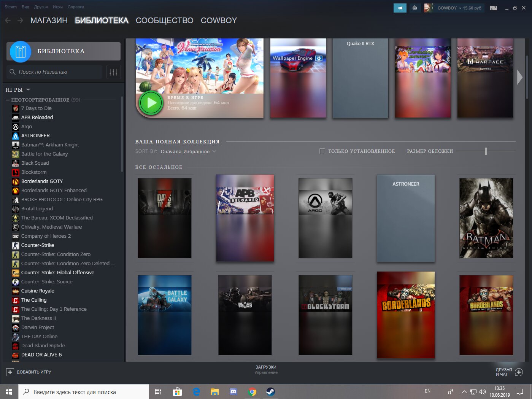The image size is (532, 399).
Task: Open the advanced filter settings icon
Action: coord(113,72)
